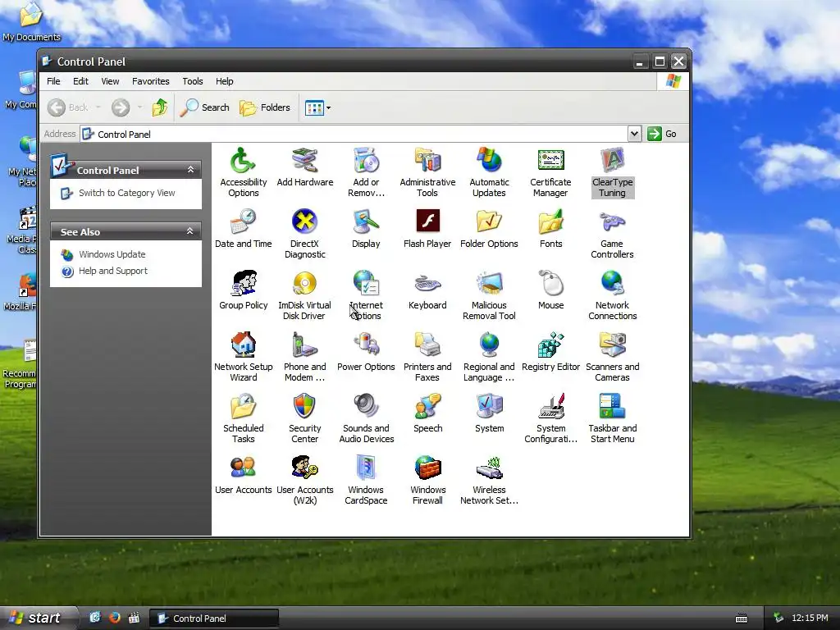This screenshot has height=630, width=840.
Task: Open the Edit menu
Action: tap(81, 81)
